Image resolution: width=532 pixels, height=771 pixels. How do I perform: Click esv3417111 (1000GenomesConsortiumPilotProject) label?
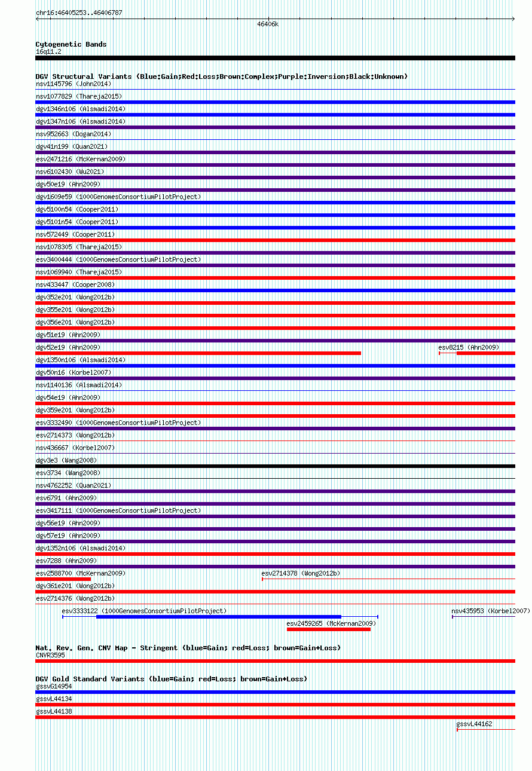(118, 510)
